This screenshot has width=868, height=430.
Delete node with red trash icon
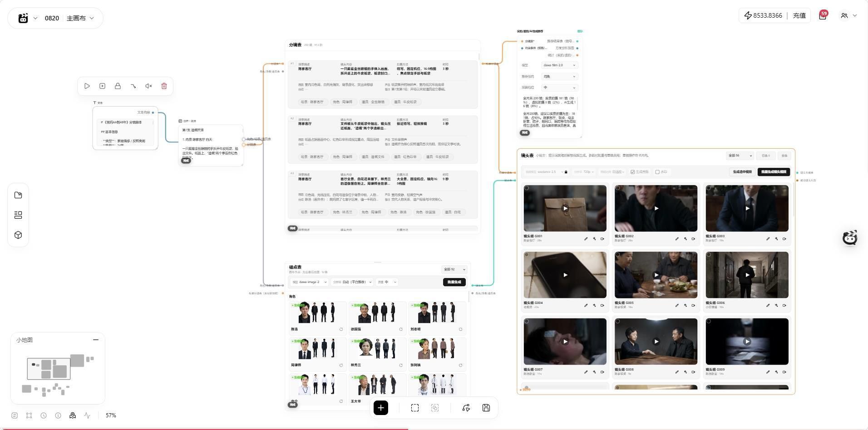click(164, 86)
